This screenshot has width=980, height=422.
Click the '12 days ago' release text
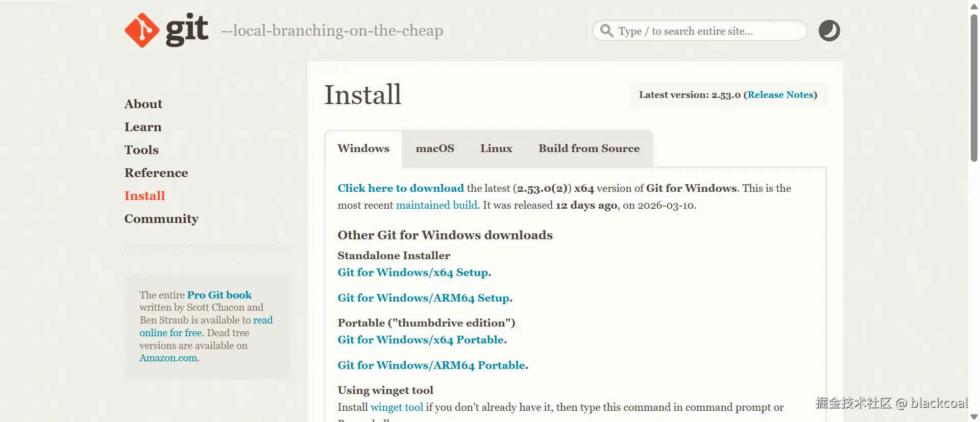coord(586,205)
